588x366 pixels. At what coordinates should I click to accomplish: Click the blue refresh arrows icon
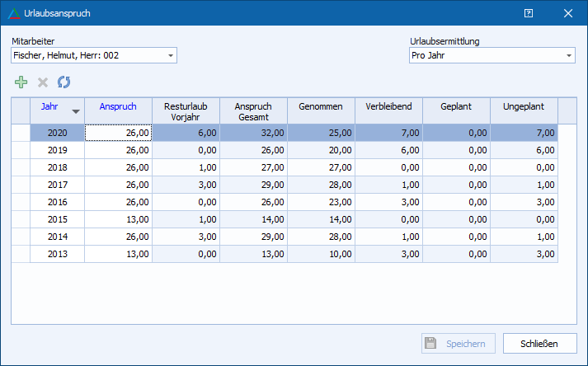(x=64, y=82)
